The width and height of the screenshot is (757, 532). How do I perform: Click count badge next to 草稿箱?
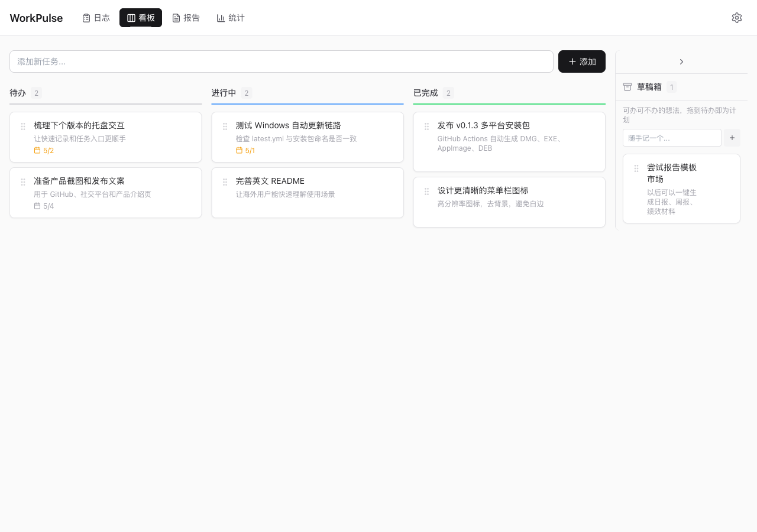pyautogui.click(x=671, y=87)
